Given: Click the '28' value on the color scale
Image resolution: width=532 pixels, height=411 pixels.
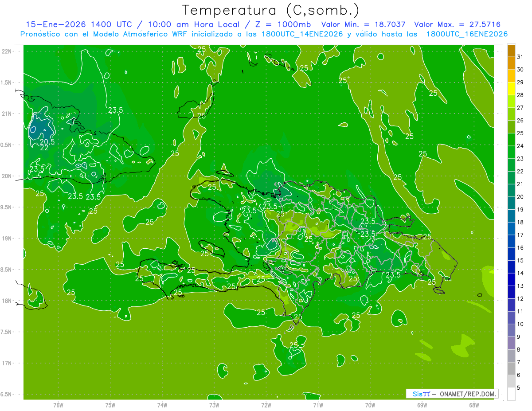Looking at the screenshot, I should (x=520, y=95).
